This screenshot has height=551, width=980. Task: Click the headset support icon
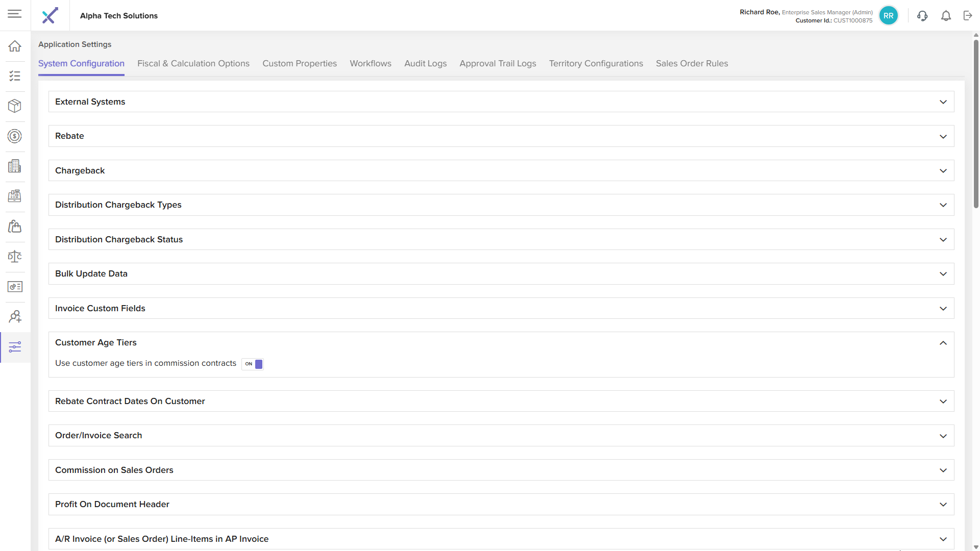click(922, 16)
